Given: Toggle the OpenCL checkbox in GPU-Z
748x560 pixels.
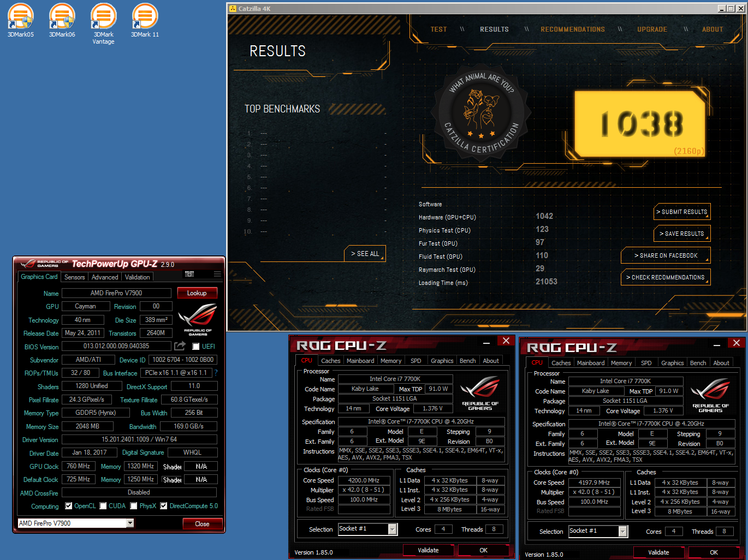Looking at the screenshot, I should pos(69,506).
